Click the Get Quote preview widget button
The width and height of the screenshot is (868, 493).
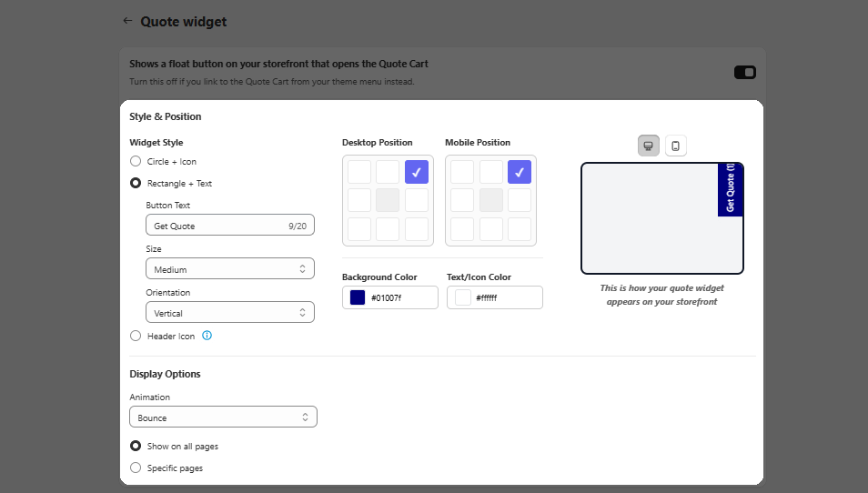tap(731, 189)
